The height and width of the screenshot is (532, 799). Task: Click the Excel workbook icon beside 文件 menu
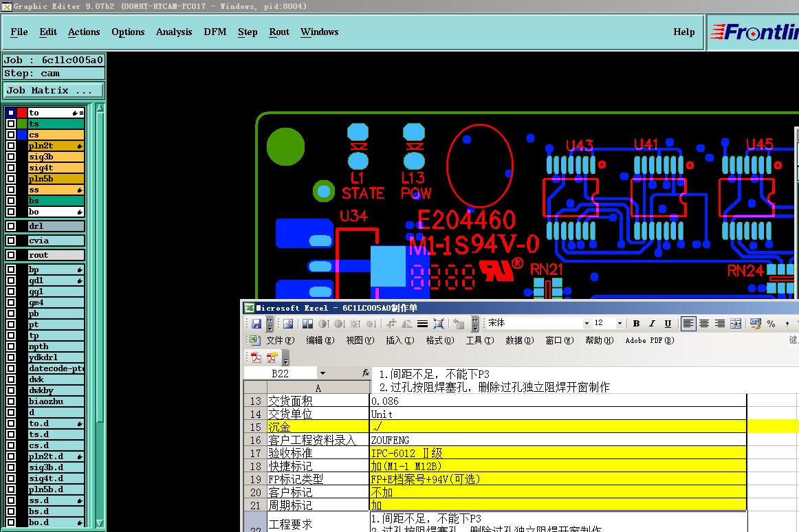(x=254, y=340)
